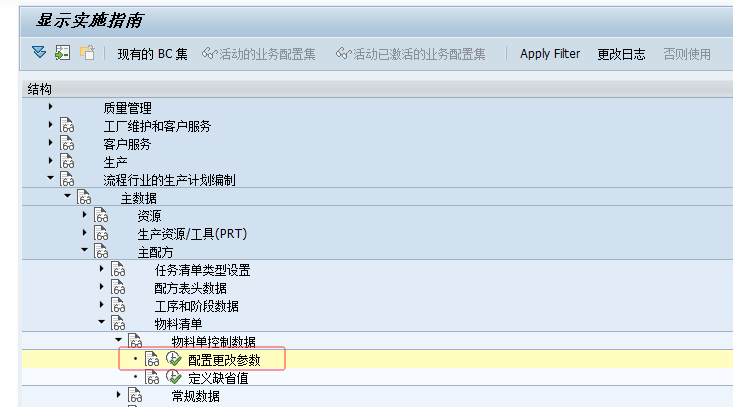Click the green-arrow document icon in toolbar
This screenshot has width=733, height=407.
(62, 53)
